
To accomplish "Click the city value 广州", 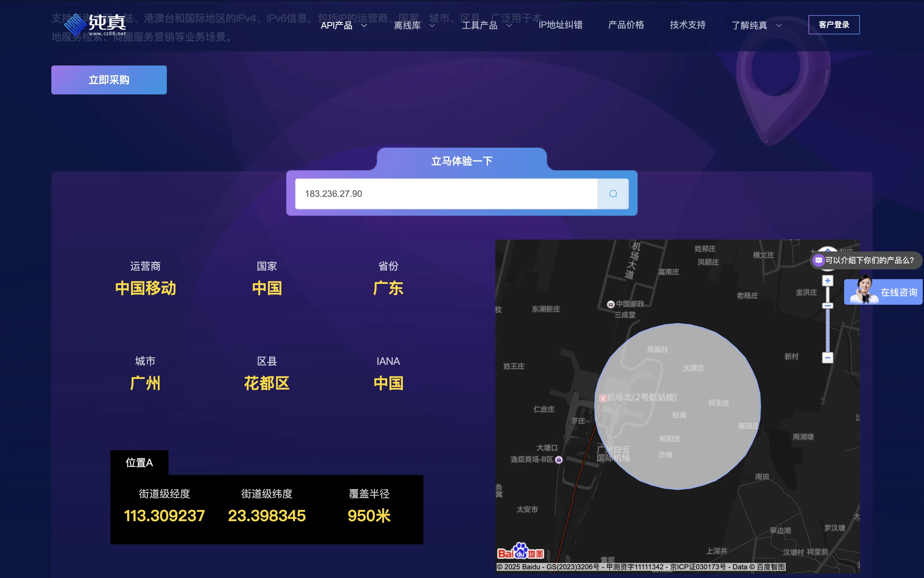I will [145, 383].
